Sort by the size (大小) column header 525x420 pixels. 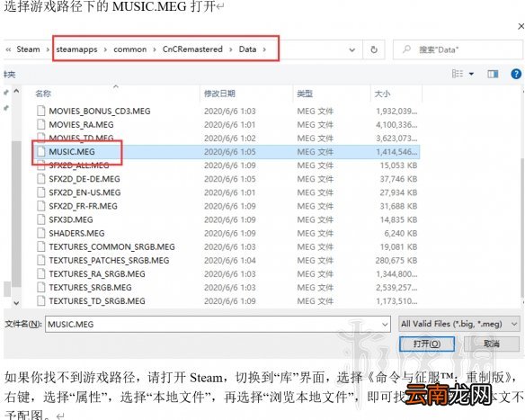tap(382, 94)
